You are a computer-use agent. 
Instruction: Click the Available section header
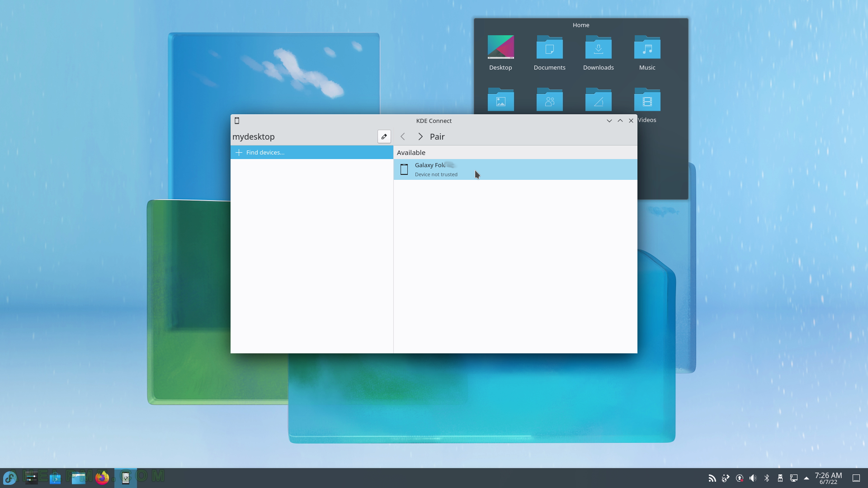point(411,152)
